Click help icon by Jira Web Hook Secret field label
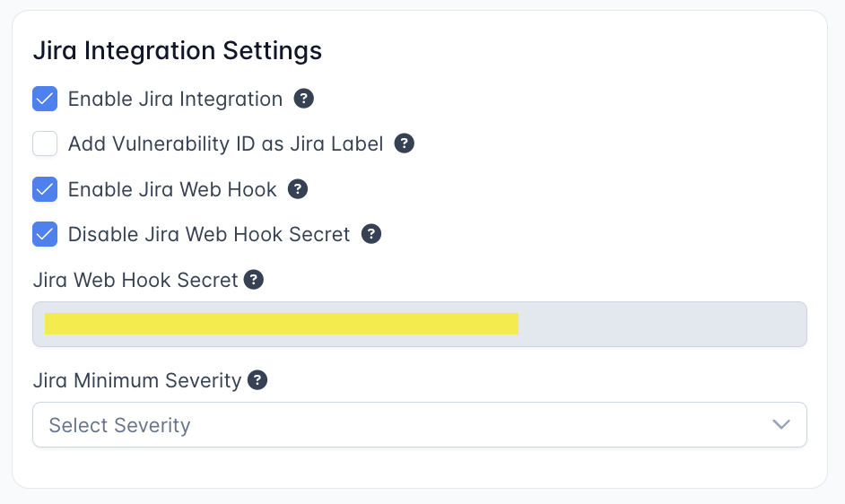 254,280
